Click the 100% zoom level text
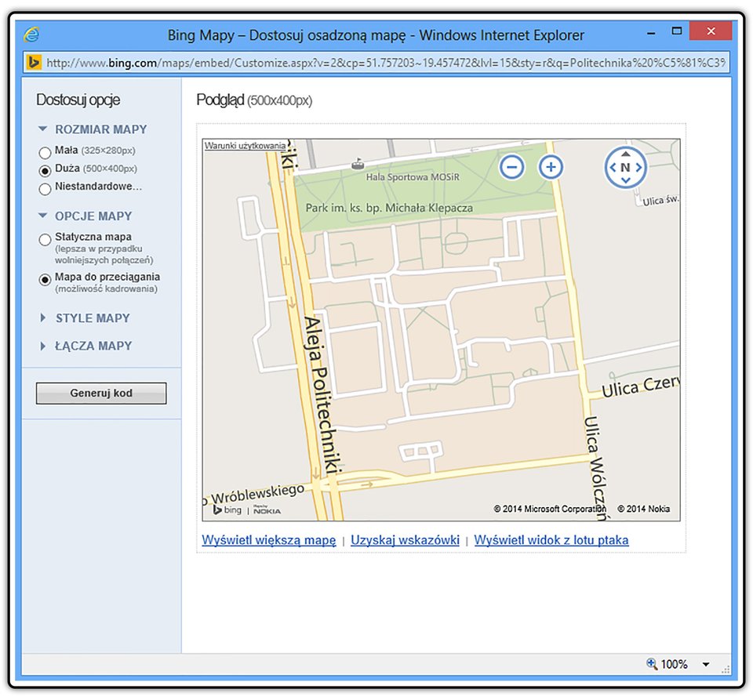Image resolution: width=753 pixels, height=700 pixels. coord(674,664)
